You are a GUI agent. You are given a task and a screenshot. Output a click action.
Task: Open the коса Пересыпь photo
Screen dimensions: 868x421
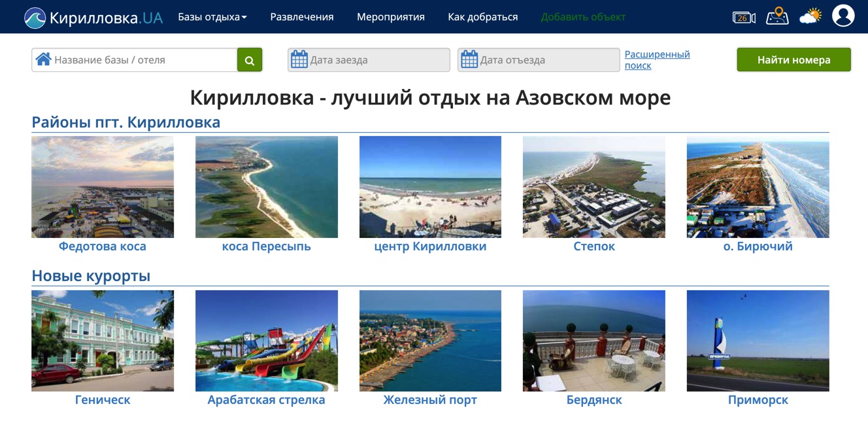point(267,187)
